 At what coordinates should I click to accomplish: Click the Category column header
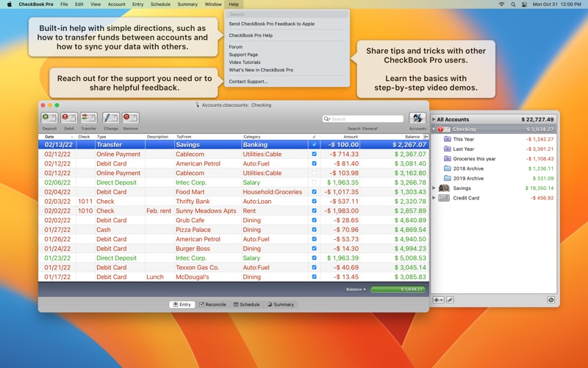tap(275, 137)
